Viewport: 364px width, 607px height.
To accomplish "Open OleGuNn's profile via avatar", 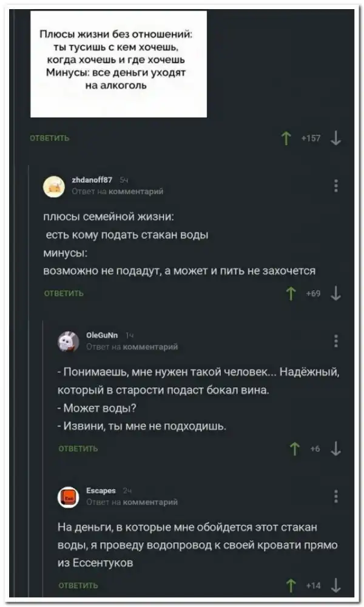I will tap(68, 342).
